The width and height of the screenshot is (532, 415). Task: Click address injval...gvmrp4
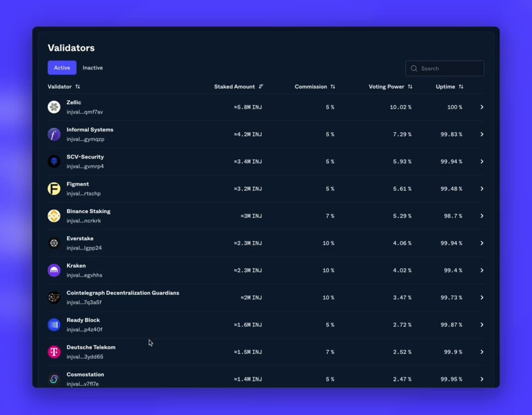[x=85, y=166]
